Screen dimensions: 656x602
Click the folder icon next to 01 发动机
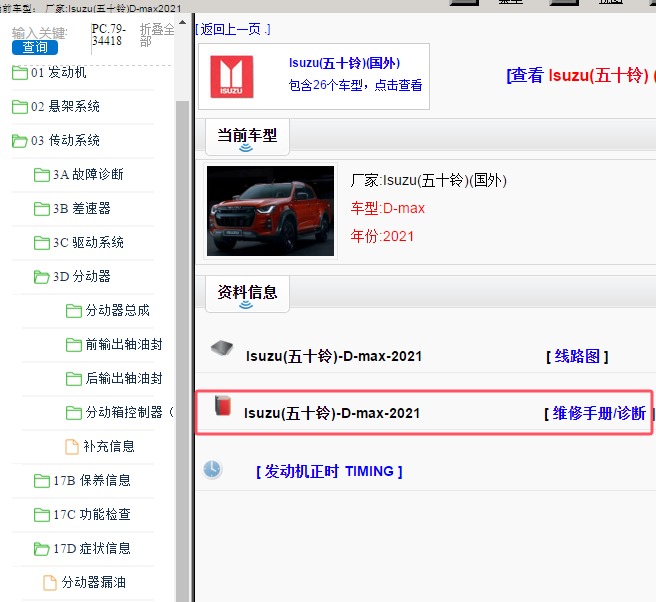pyautogui.click(x=20, y=72)
